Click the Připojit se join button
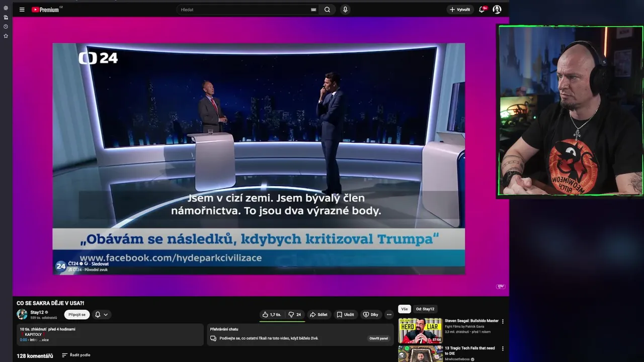 click(77, 315)
